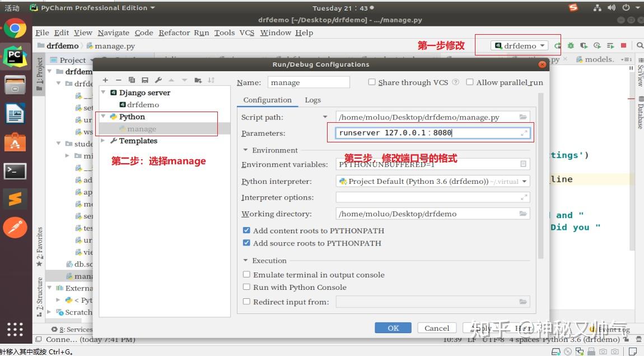This screenshot has width=644, height=356.
Task: Open edit templates wrench icon in dialog toolbar
Action: 158,80
